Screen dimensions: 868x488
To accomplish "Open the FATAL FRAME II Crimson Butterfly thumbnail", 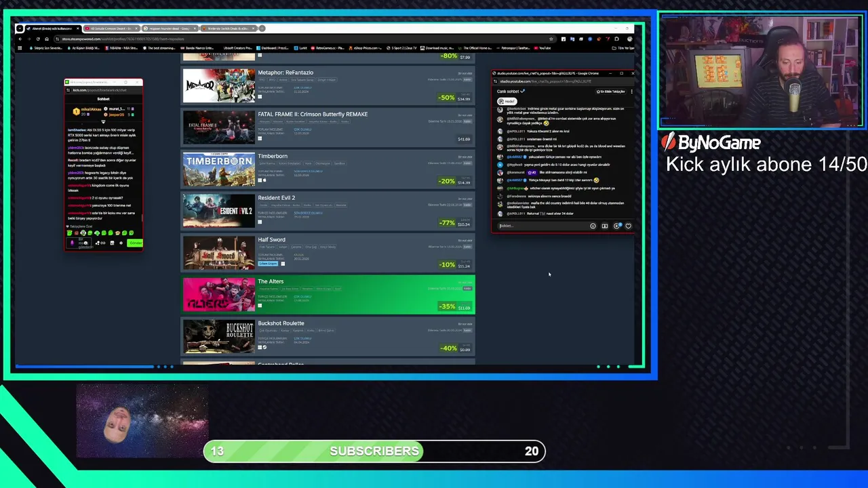I will click(219, 127).
